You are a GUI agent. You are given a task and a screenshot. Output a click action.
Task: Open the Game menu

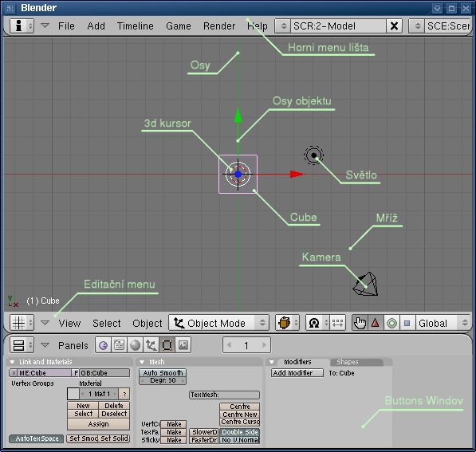coord(179,26)
